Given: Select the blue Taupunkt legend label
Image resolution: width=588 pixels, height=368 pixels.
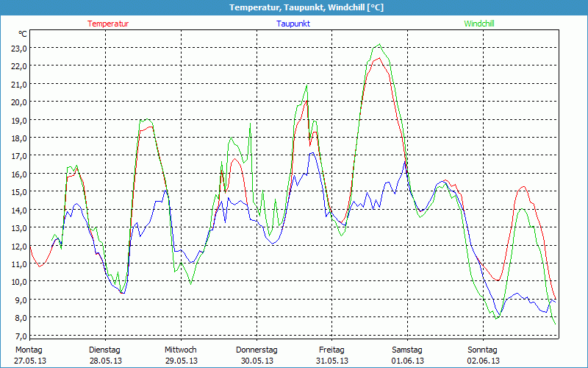Looking at the screenshot, I should (293, 24).
